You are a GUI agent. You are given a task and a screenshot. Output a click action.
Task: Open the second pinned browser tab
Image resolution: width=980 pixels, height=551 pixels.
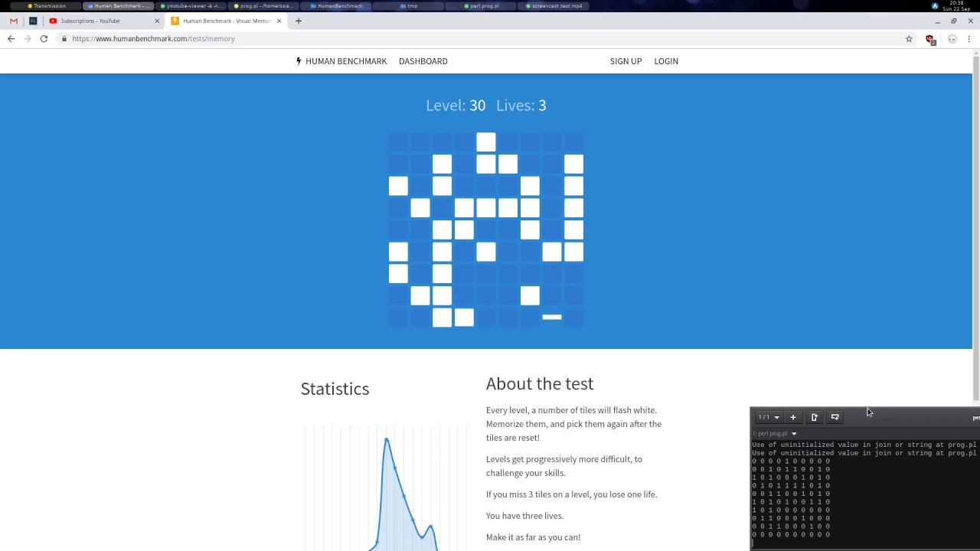pyautogui.click(x=33, y=21)
